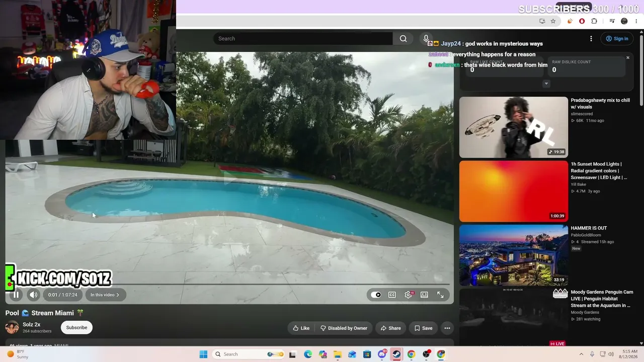Screen dimensions: 644x362
Task: Open the player settings gear
Action: pyautogui.click(x=408, y=295)
